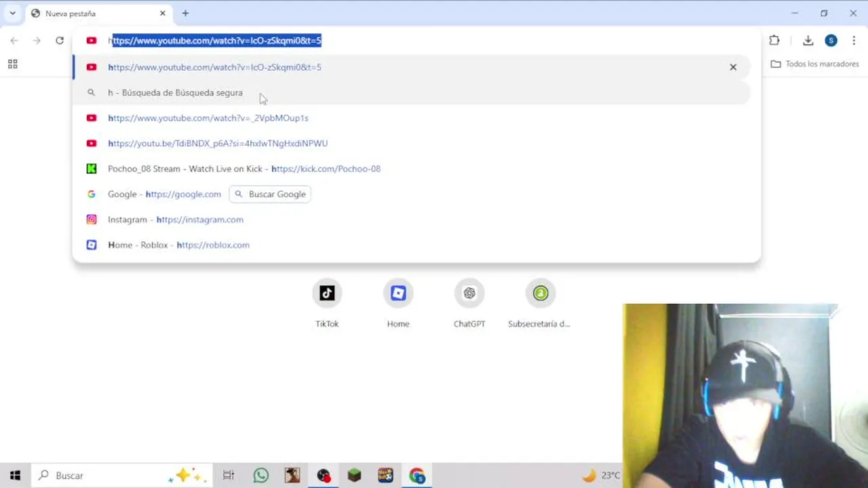Select the suggestion ending in IcO-zSkqmi0&t=5
The height and width of the screenshot is (488, 868).
click(412, 67)
